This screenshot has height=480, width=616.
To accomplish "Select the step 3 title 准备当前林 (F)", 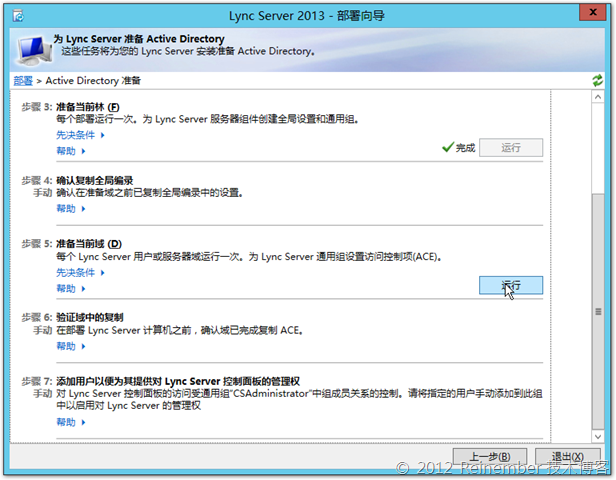I will point(88,107).
